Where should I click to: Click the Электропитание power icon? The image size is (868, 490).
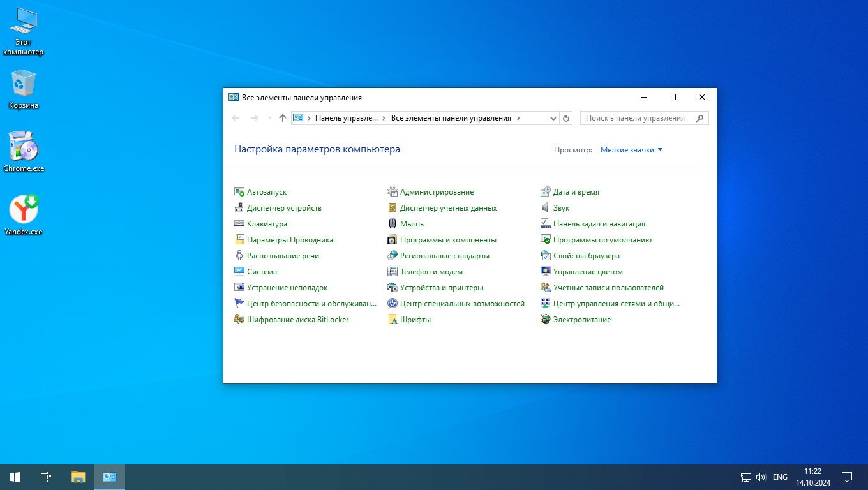[546, 320]
